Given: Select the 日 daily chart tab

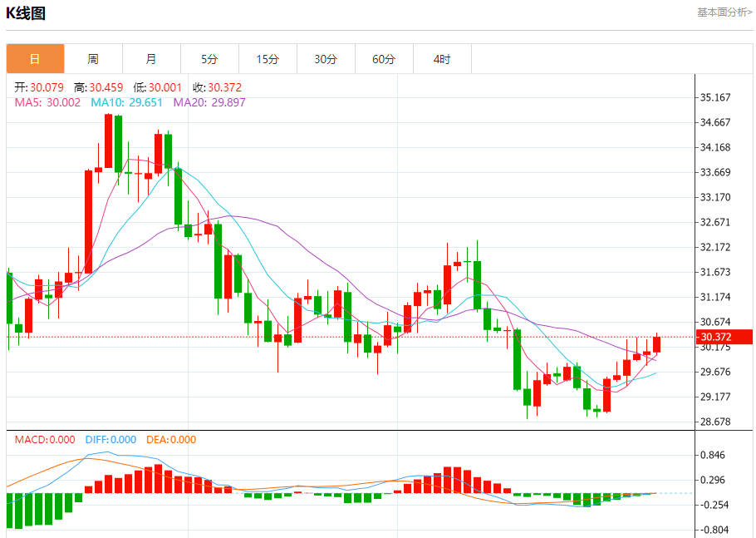Looking at the screenshot, I should coord(35,59).
